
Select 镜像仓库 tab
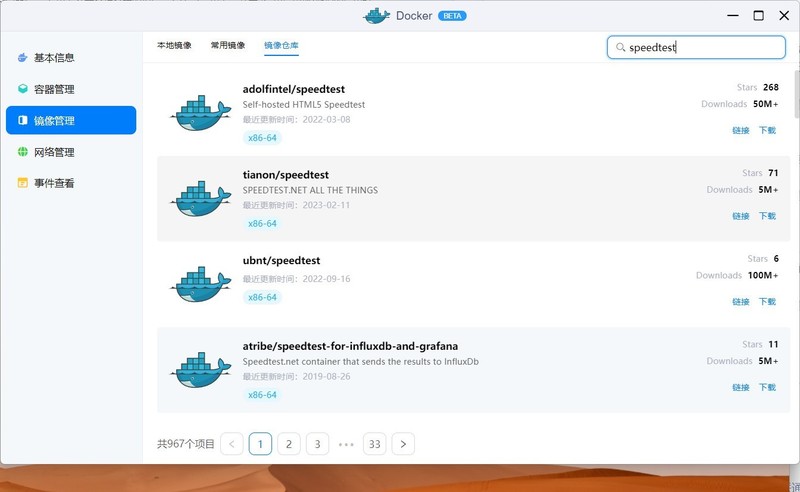pos(281,45)
